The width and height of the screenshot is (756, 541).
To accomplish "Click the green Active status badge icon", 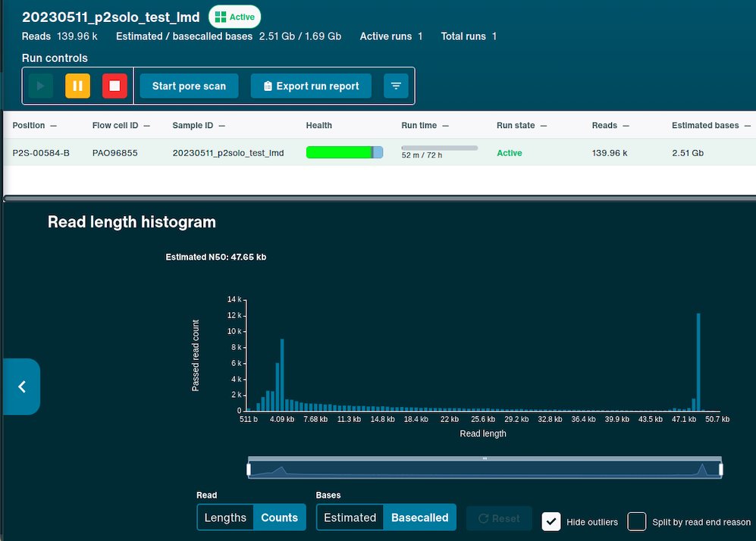I will click(x=218, y=16).
